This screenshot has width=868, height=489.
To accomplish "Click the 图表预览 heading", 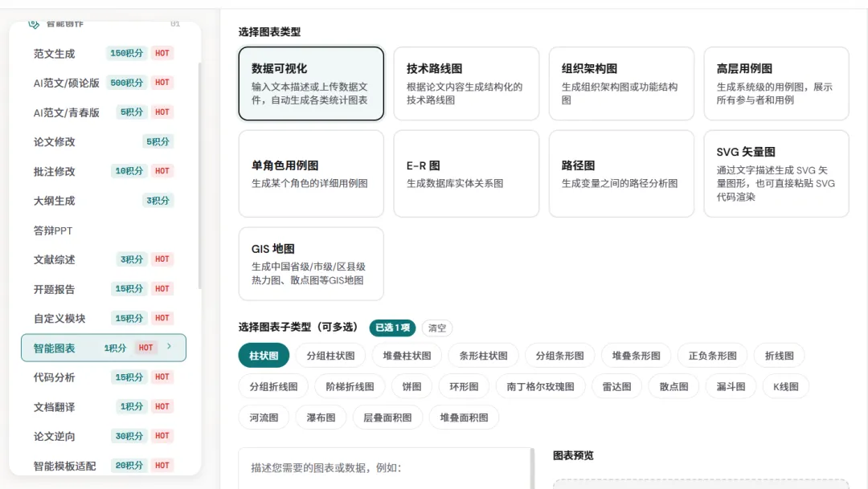I will pos(574,455).
